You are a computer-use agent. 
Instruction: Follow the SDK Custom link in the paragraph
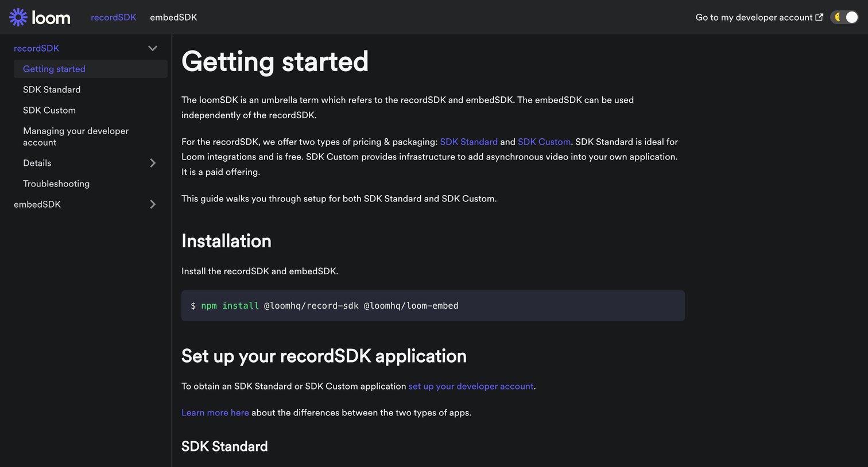(x=544, y=142)
